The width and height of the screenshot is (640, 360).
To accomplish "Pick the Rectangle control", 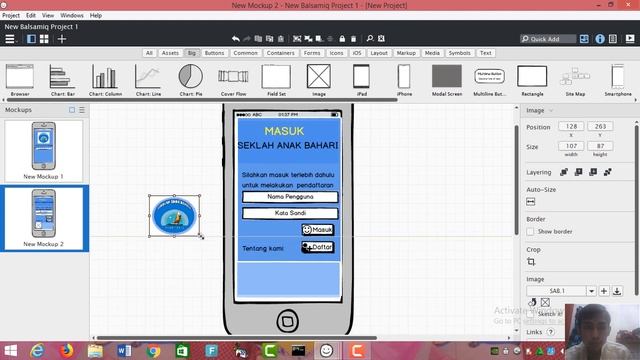I will [532, 80].
